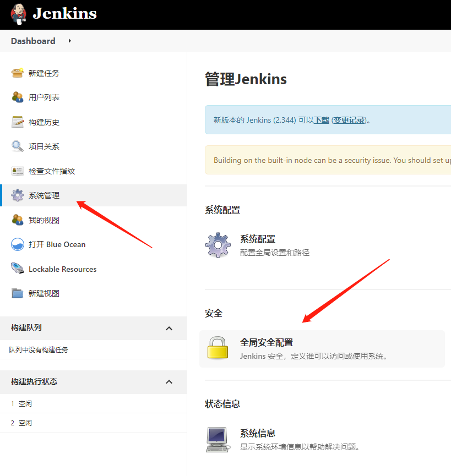Image resolution: width=451 pixels, height=476 pixels.
Task: Open 系统信息 item
Action: point(258,433)
